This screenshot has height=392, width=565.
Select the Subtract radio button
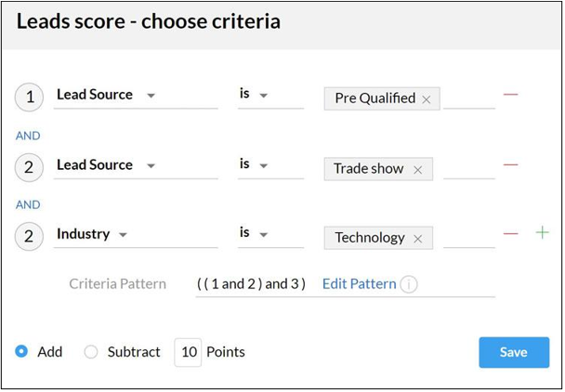coord(91,352)
